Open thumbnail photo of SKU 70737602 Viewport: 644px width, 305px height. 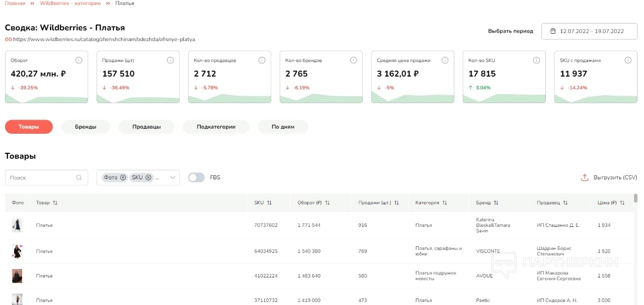(17, 225)
